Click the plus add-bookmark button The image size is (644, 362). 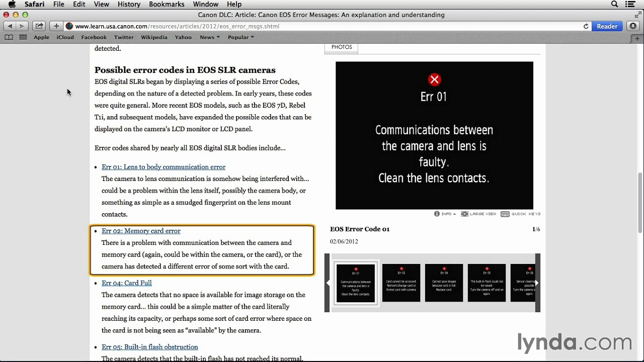point(56,26)
